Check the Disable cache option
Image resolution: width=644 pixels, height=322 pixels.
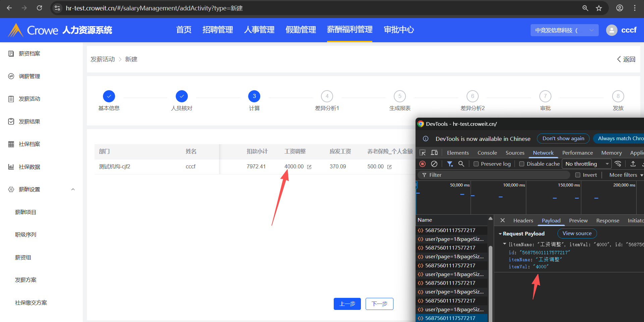pyautogui.click(x=522, y=164)
